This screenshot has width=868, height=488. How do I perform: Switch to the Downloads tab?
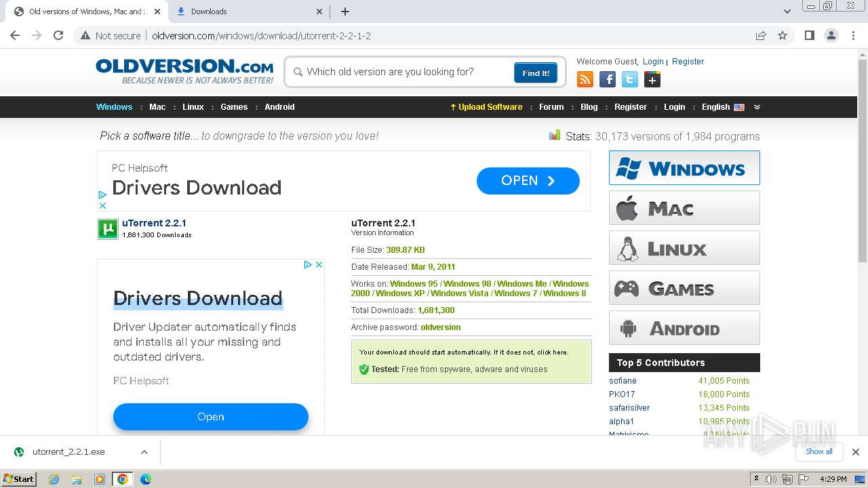tap(248, 12)
